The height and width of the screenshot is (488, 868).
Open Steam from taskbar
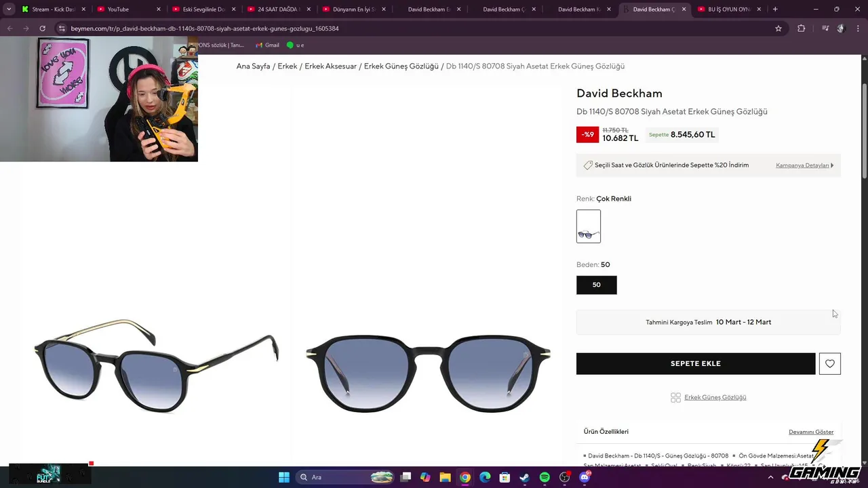524,477
